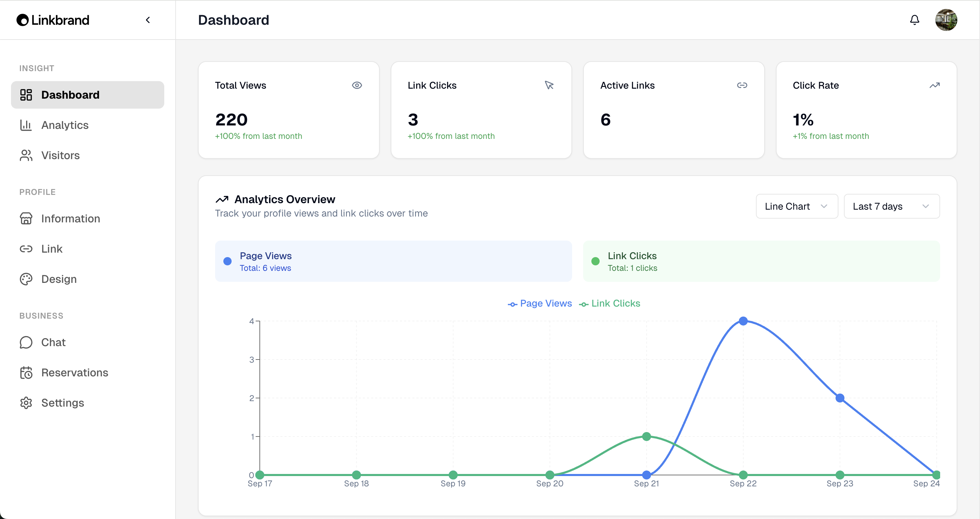Viewport: 980px width, 519px height.
Task: Click the eye icon on Total Views card
Action: tap(357, 85)
